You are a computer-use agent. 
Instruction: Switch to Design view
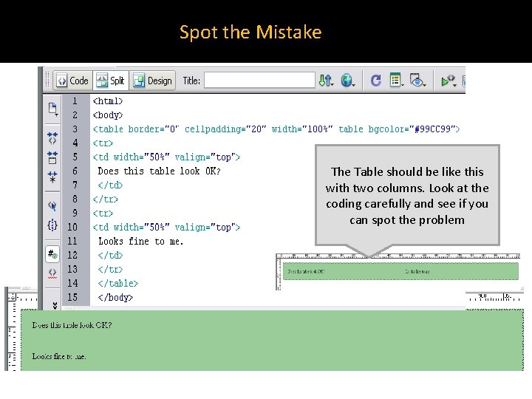point(152,81)
